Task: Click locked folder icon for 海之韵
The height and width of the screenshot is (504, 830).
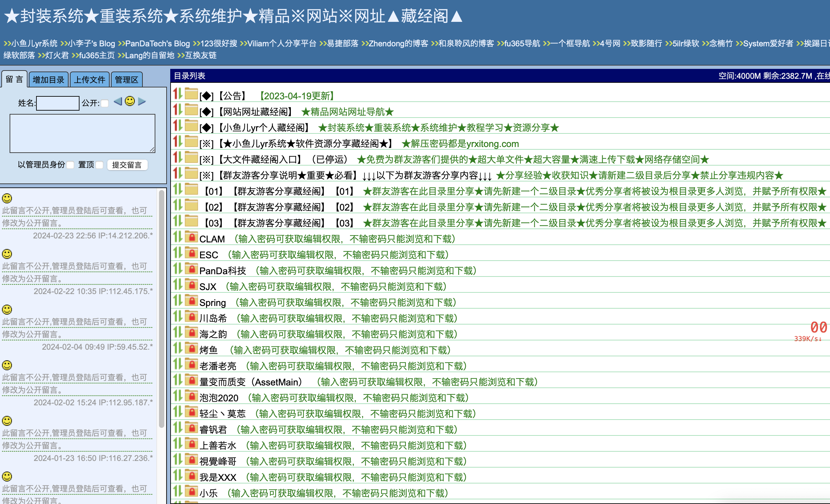Action: 191,332
